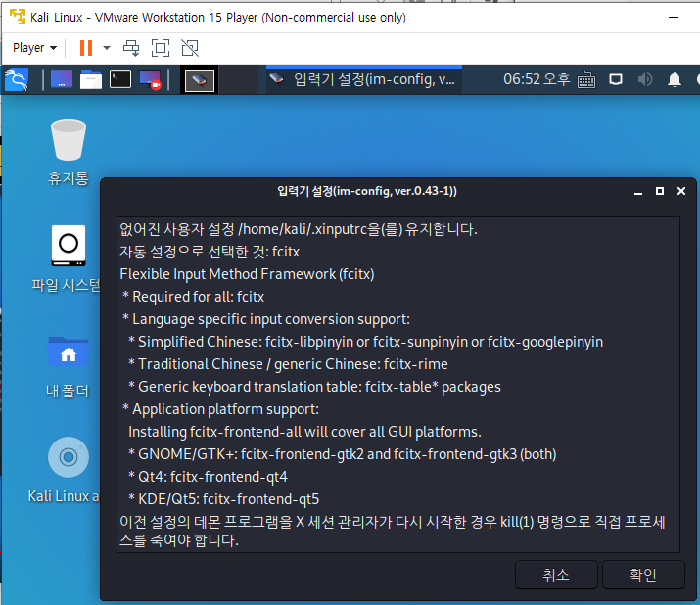Open the Kali dragon applications menu
This screenshot has width=700, height=605.
(17, 79)
